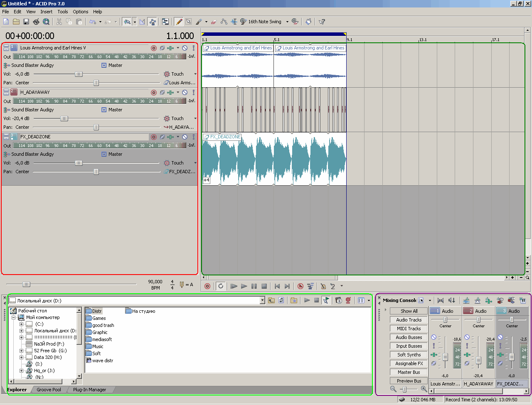Image resolution: width=532 pixels, height=405 pixels.
Task: Switch to the Groove Pool tab
Action: (x=49, y=390)
